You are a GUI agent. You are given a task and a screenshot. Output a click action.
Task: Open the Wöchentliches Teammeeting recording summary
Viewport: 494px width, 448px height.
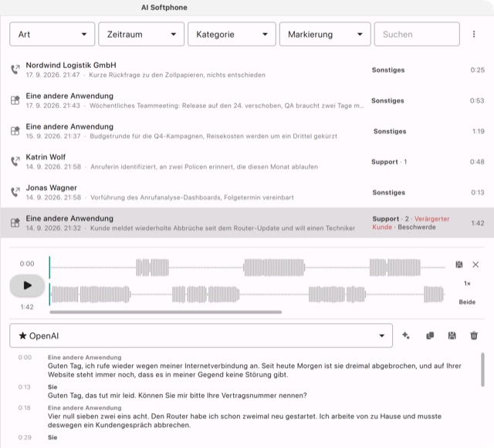[226, 106]
